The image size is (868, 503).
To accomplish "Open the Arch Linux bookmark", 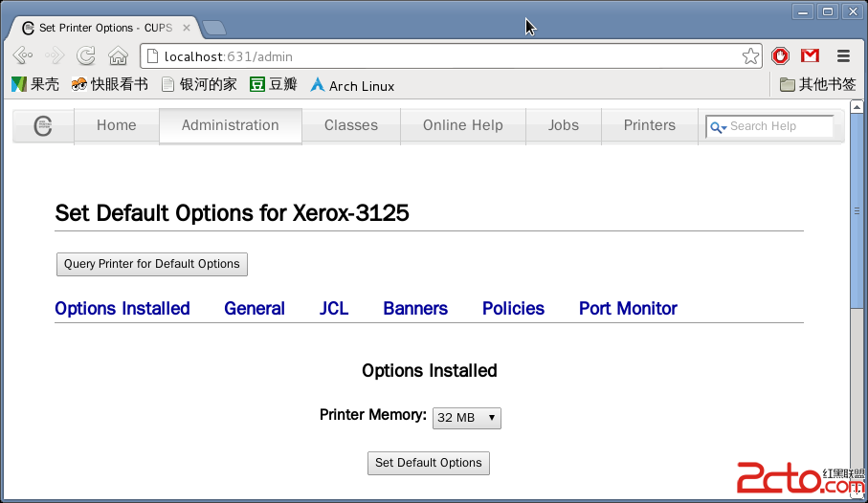I will click(x=352, y=86).
